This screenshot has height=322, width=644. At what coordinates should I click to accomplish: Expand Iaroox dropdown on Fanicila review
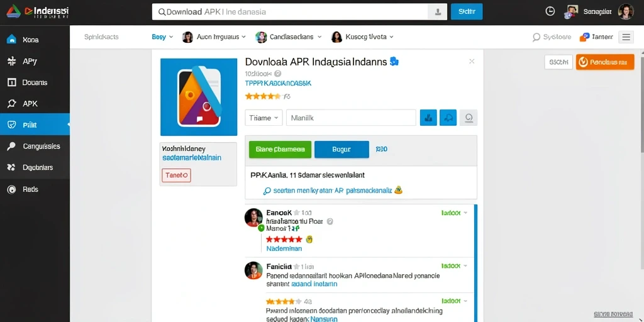[x=454, y=266]
